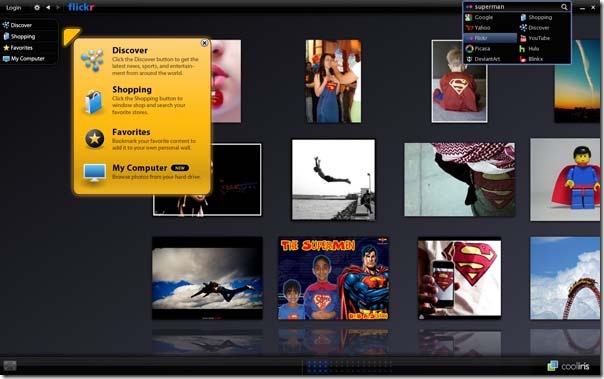The image size is (604, 379).
Task: Open photo of woman in Superman dress
Action: (334, 81)
